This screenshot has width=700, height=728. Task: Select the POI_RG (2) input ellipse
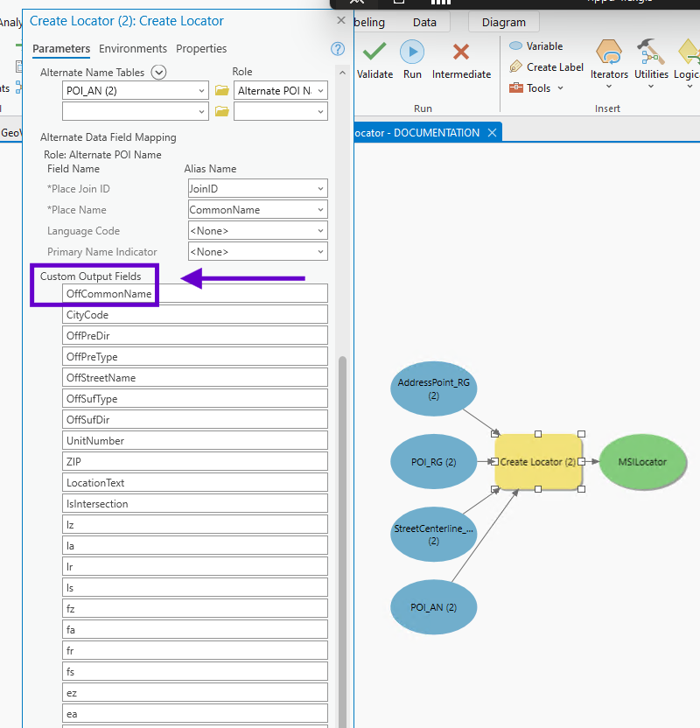coord(433,461)
